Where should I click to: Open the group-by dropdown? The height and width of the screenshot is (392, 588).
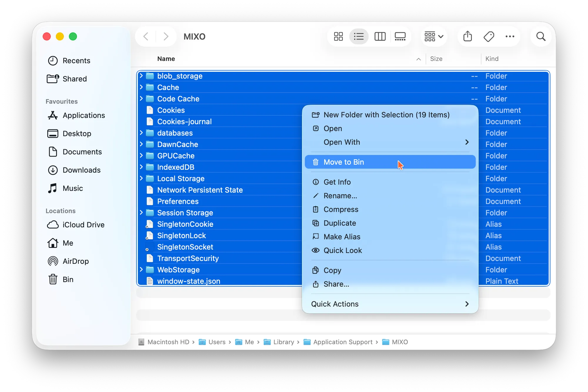coord(434,36)
